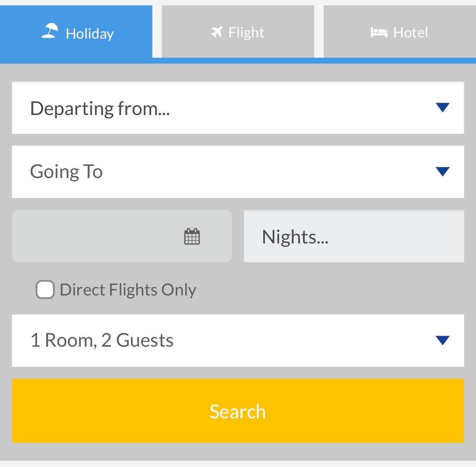Click the Going To placeholder text
This screenshot has height=467, width=476.
tap(66, 172)
